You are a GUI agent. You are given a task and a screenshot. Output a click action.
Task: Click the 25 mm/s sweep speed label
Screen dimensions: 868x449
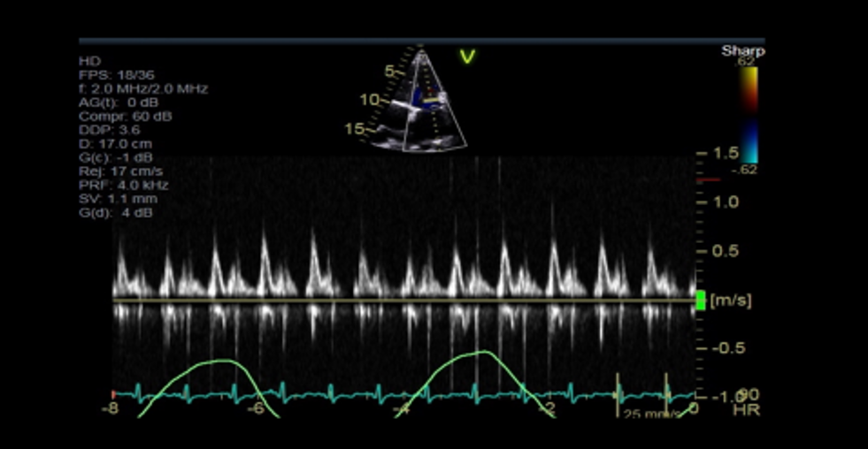[x=649, y=413]
